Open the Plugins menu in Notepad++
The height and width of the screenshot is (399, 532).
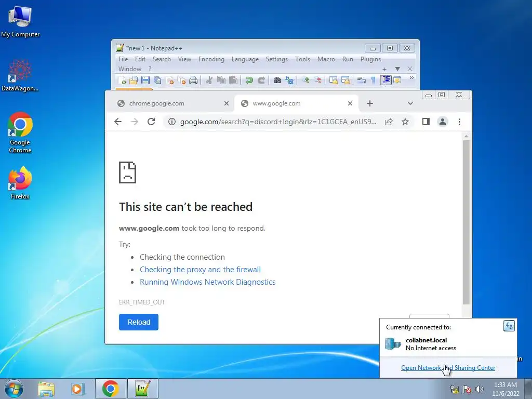click(370, 59)
